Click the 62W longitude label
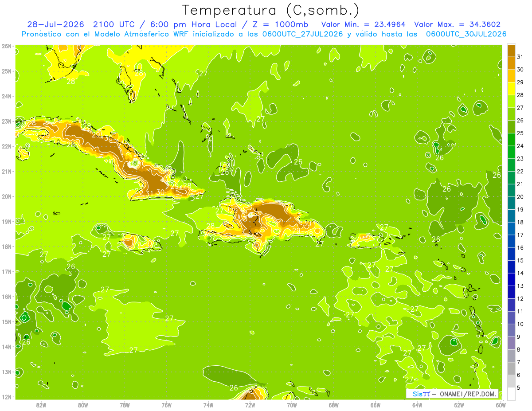 click(459, 405)
